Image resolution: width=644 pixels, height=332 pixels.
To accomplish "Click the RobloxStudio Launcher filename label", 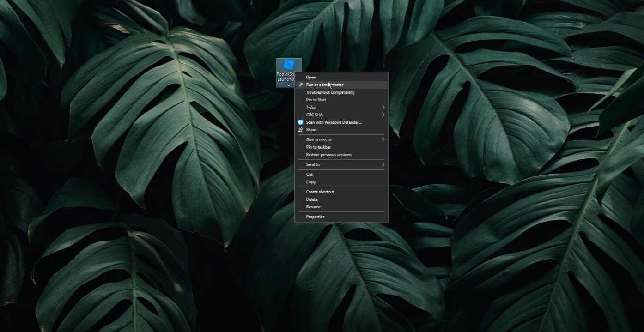I will coord(285,79).
